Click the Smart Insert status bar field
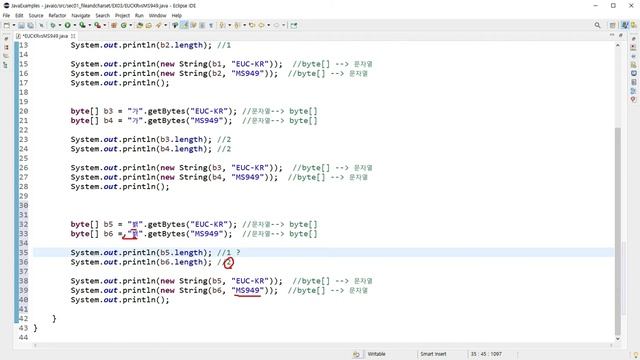This screenshot has height=360, width=640. pyautogui.click(x=433, y=354)
